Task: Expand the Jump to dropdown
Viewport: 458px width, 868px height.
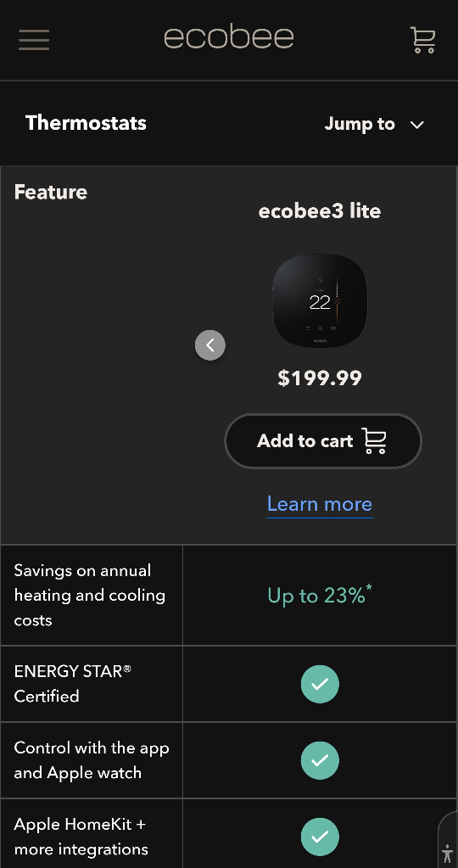Action: (x=375, y=124)
